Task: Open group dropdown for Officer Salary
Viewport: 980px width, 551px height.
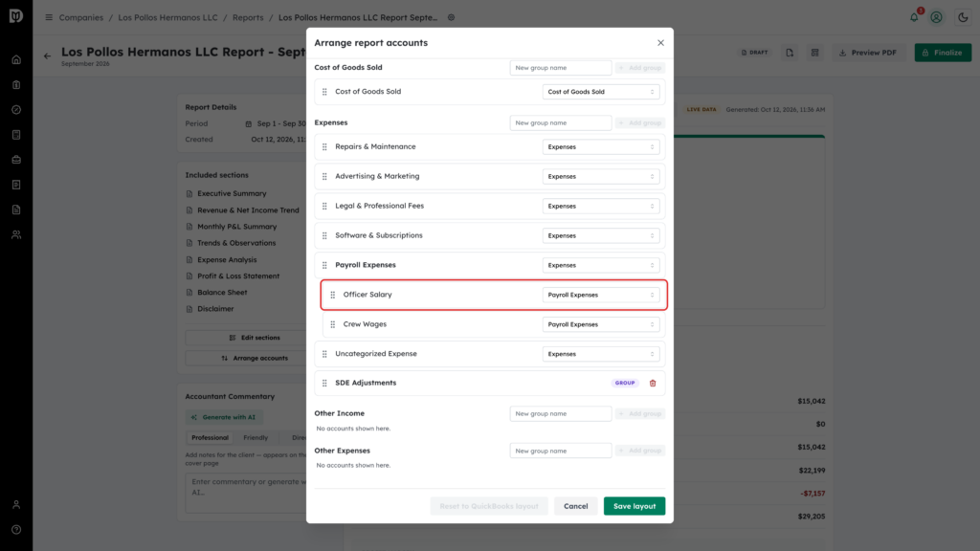Action: point(601,295)
